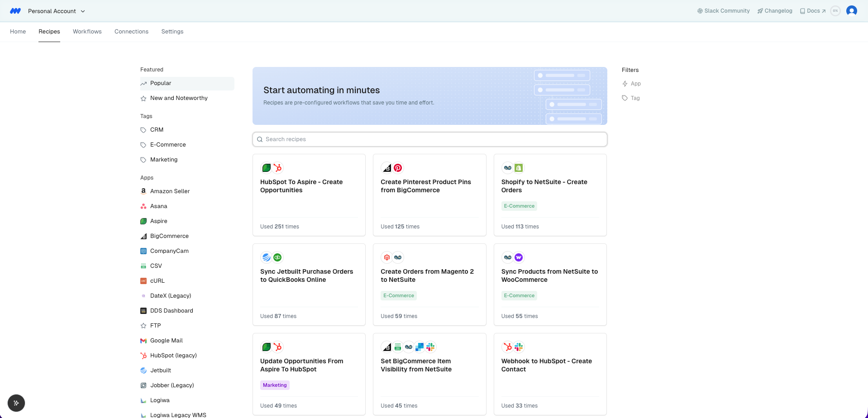This screenshot has width=868, height=418.
Task: Select DateX (Legacy) app filter
Action: tap(187, 296)
